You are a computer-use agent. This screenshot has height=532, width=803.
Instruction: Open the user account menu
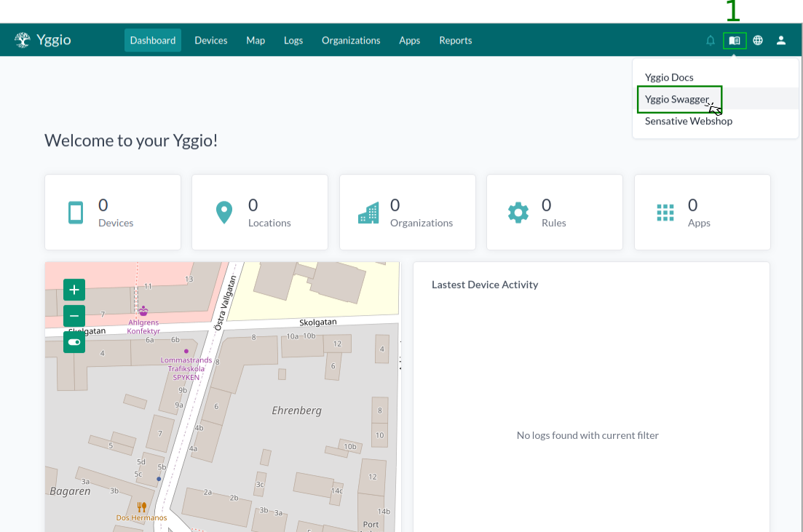[781, 41]
